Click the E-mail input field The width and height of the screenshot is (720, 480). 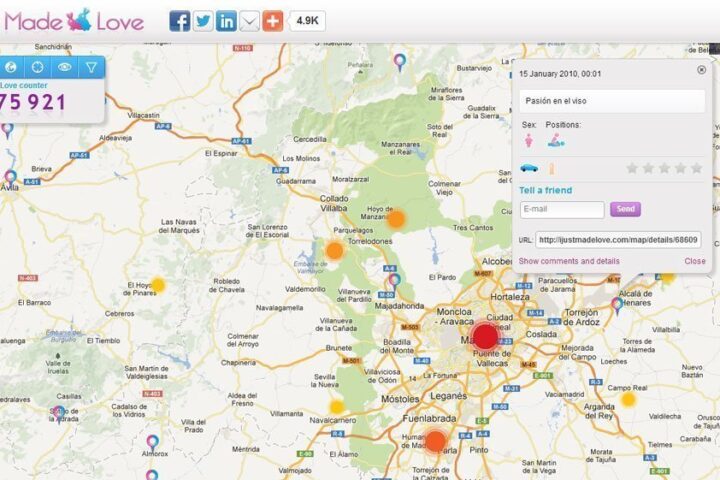[x=562, y=209]
